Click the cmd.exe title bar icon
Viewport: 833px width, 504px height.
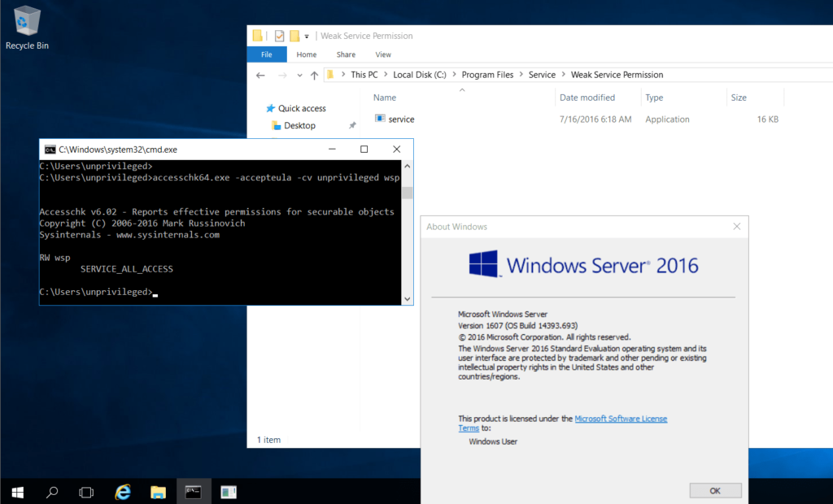point(50,150)
